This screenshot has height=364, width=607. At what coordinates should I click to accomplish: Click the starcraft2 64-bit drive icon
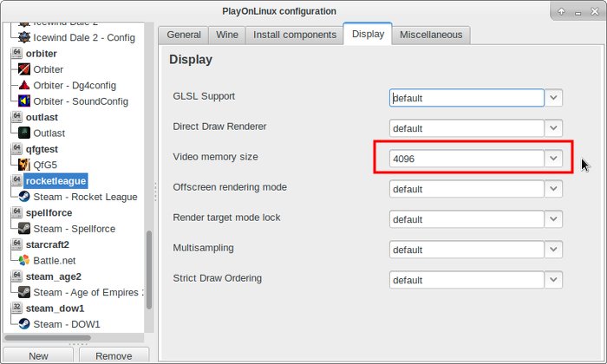[16, 244]
